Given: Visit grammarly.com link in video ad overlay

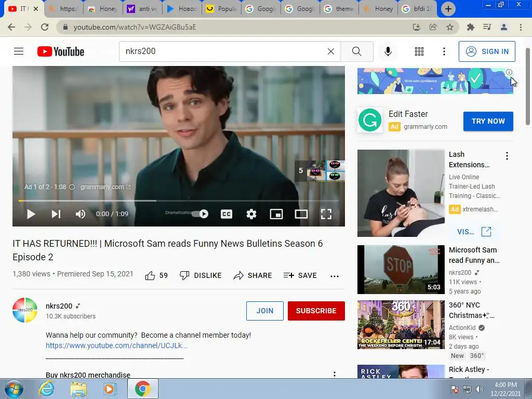Looking at the screenshot, I should (105, 187).
